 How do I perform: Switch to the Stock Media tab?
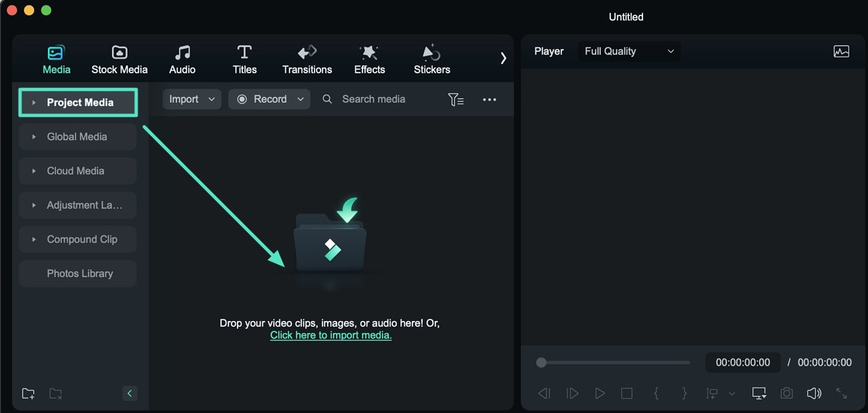point(120,59)
